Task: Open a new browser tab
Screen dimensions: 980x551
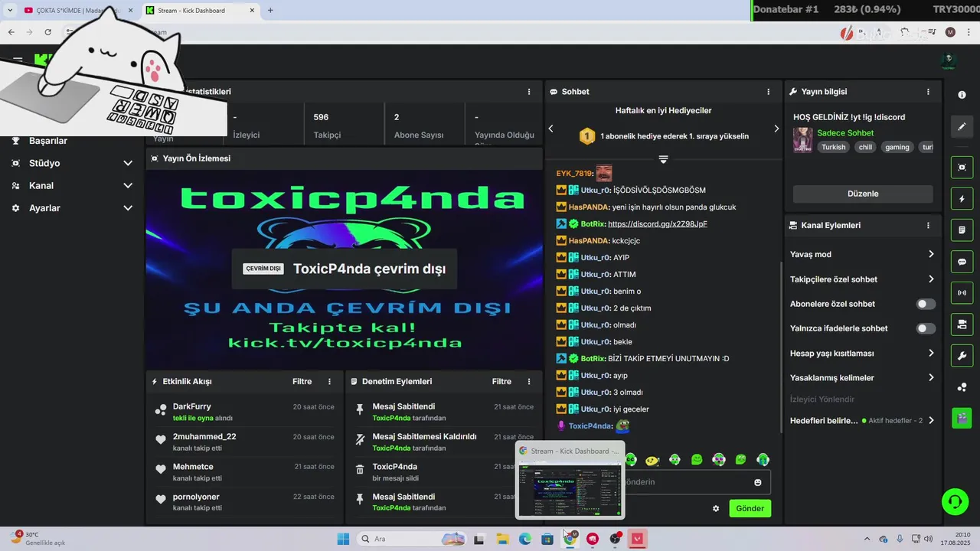Action: 270,10
